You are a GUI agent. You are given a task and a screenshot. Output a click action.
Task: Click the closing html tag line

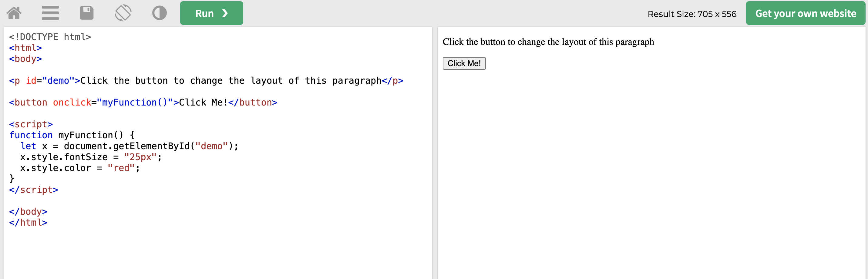pyautogui.click(x=28, y=222)
